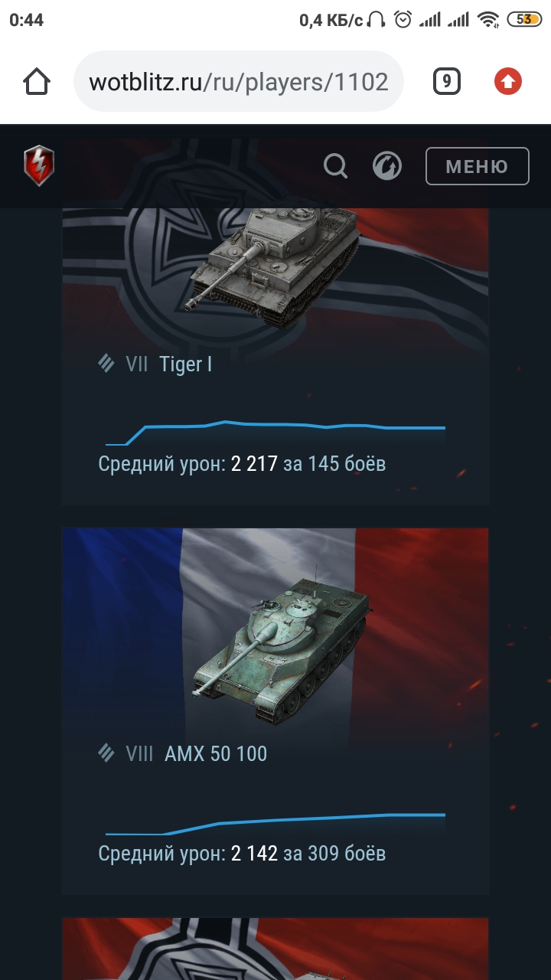The image size is (551, 980).
Task: Select the Tiger I tank name
Action: pyautogui.click(x=185, y=364)
